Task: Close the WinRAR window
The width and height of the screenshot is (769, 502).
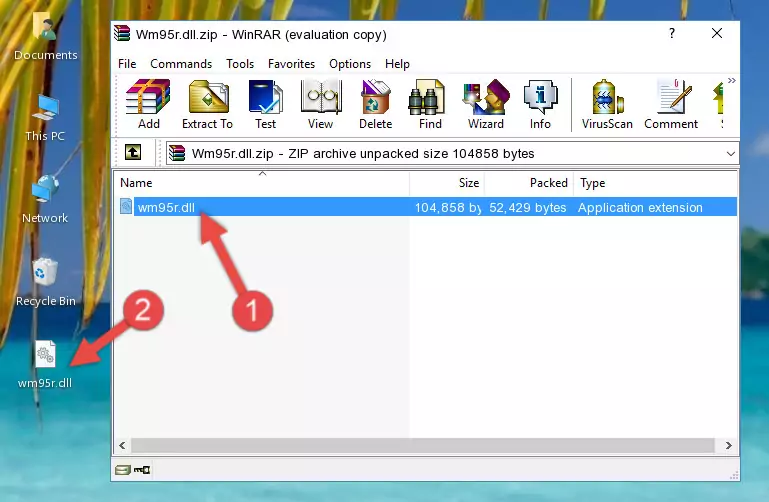Action: point(717,33)
